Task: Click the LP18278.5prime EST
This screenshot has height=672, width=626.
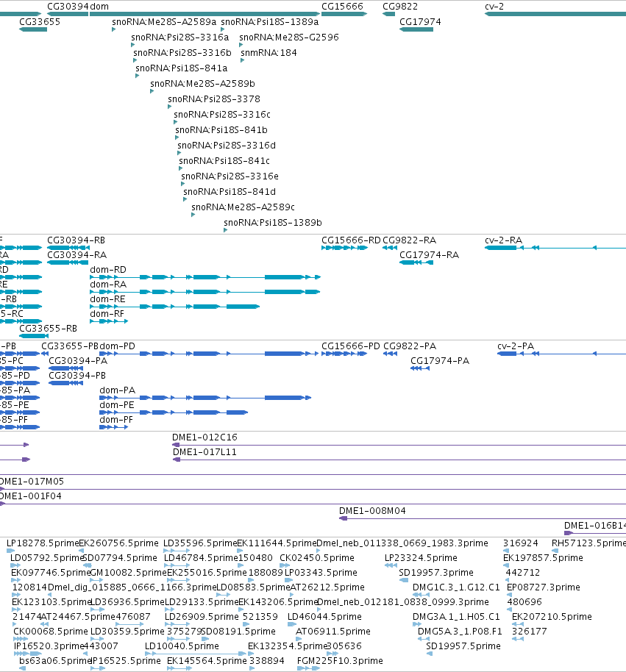Action: click(x=11, y=551)
